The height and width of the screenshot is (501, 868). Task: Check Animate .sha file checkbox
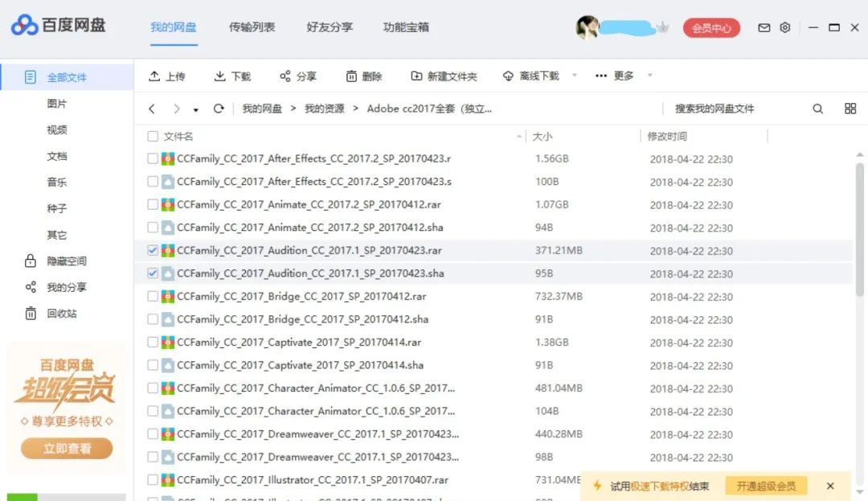click(153, 228)
